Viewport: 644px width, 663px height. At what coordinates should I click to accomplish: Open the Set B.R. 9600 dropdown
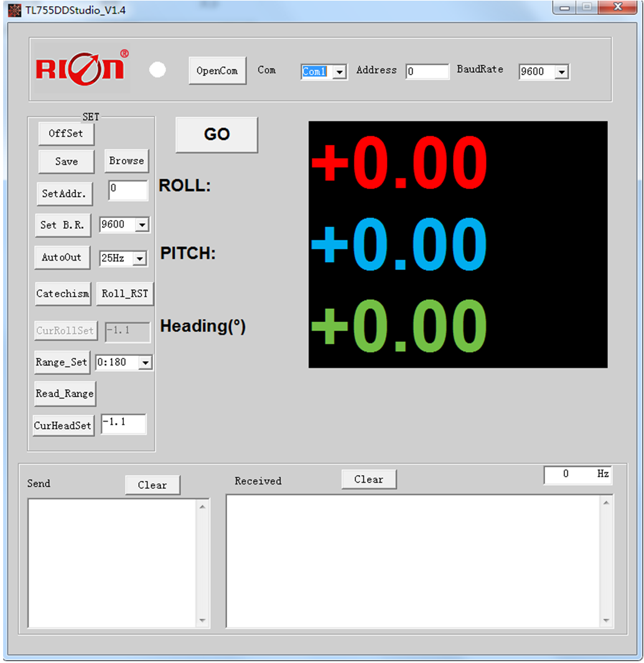pyautogui.click(x=142, y=225)
